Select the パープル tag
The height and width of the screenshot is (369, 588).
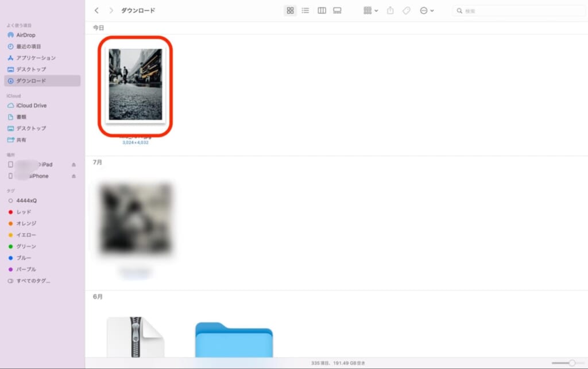42,269
